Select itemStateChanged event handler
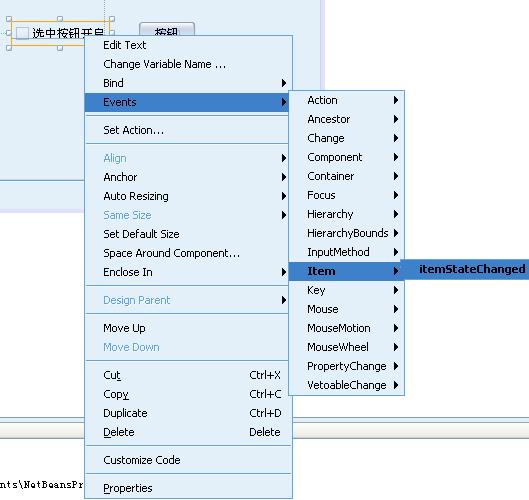The width and height of the screenshot is (529, 500). (x=465, y=269)
